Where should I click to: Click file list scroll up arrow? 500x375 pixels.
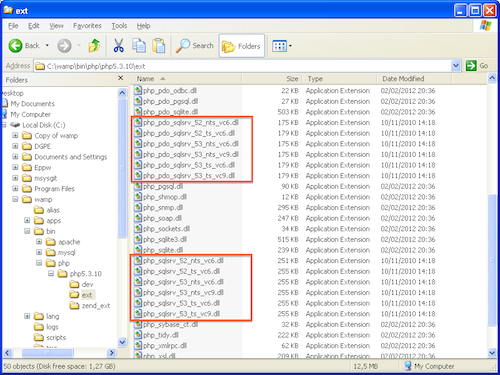[x=492, y=79]
